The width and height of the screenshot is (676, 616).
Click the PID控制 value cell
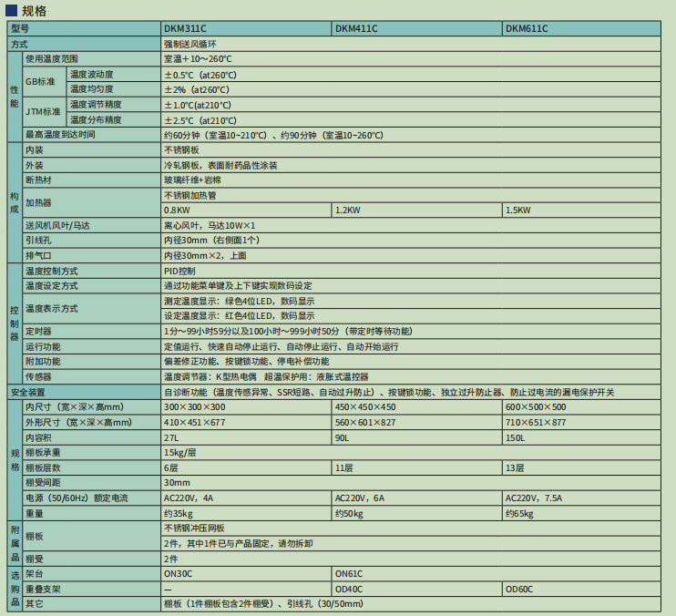410,272
